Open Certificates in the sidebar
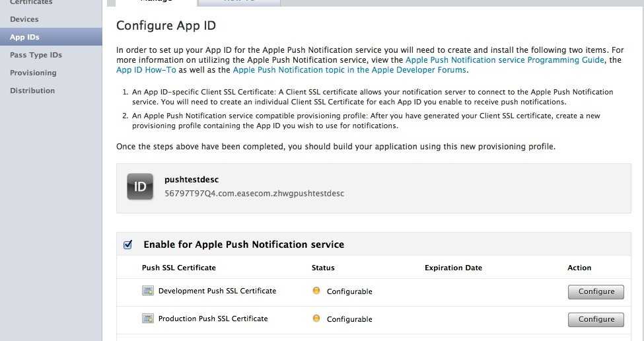Screen dimensions: 644x341 pos(31,3)
